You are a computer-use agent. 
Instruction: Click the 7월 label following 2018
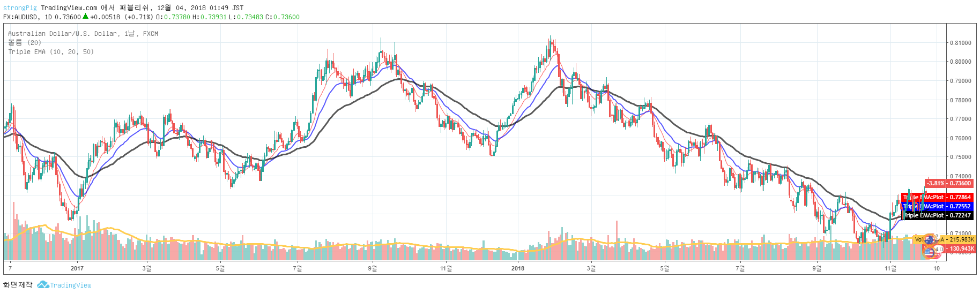(740, 268)
